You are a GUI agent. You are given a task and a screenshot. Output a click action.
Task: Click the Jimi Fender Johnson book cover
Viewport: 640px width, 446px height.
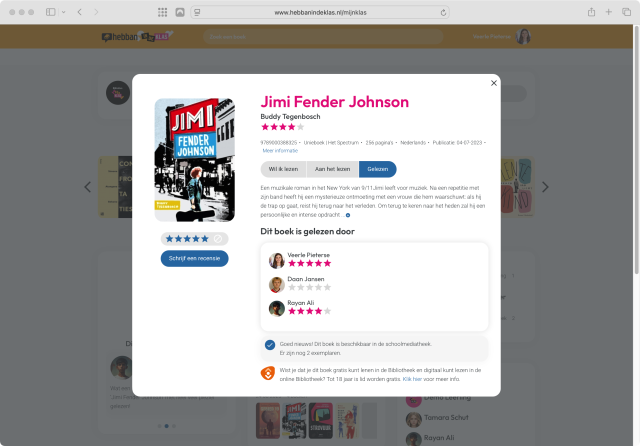(195, 160)
